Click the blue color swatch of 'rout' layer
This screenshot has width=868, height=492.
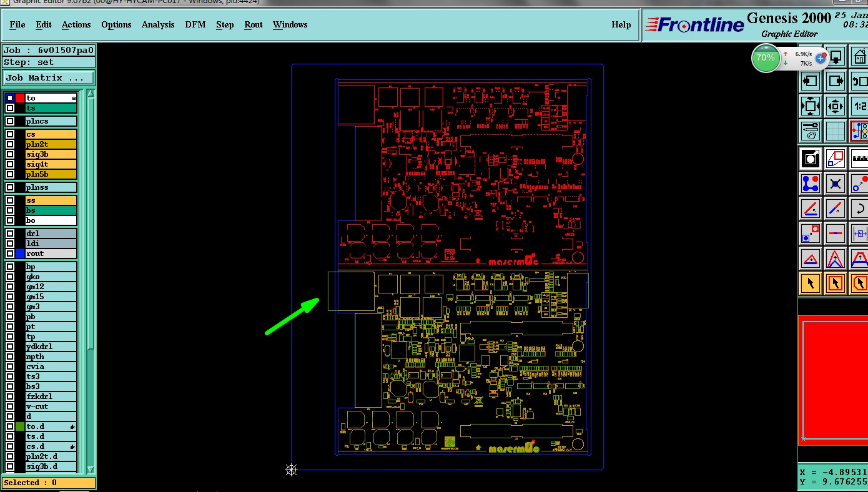click(x=20, y=253)
